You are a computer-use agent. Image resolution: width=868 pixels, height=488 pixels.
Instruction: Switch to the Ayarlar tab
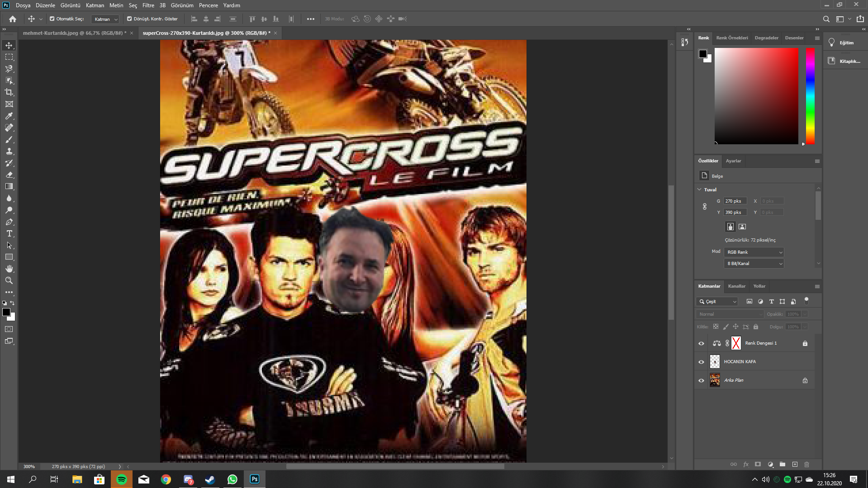pos(733,161)
